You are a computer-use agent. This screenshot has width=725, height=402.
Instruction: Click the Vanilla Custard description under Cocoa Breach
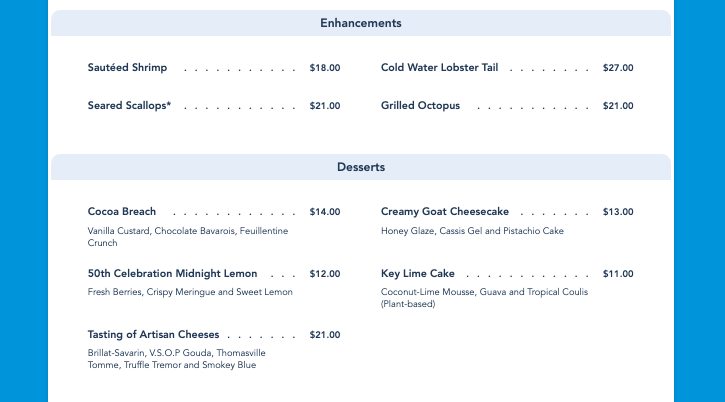tap(188, 236)
